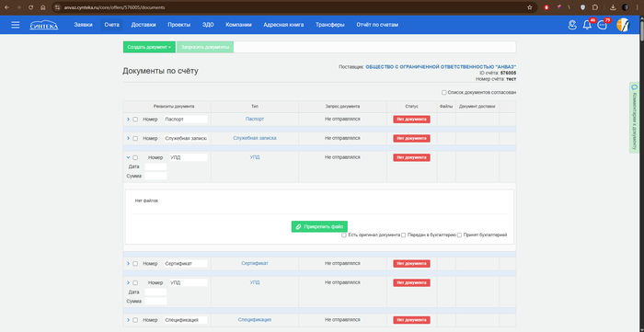The image size is (644, 332).
Task: Reload the page with the refresh icon
Action: click(x=30, y=7)
